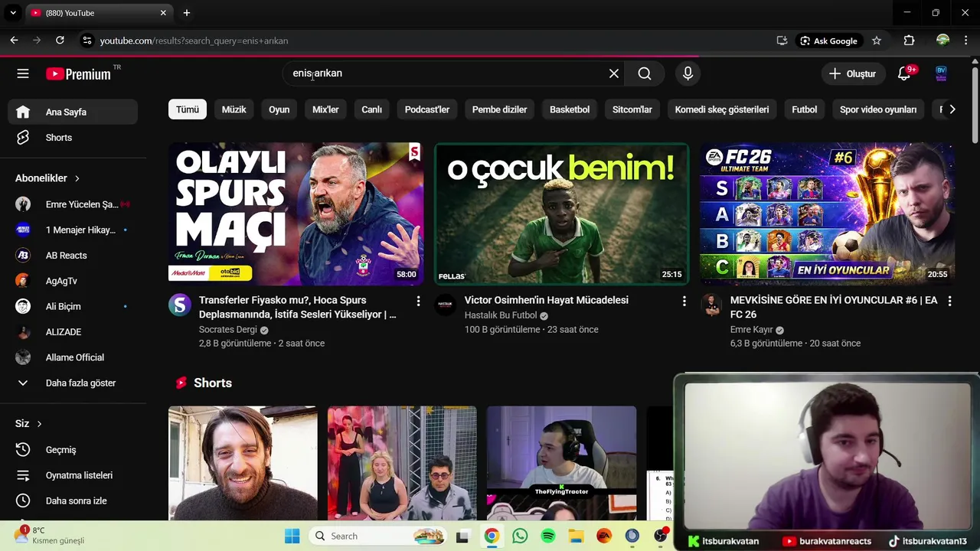Go back in browser

[14, 41]
